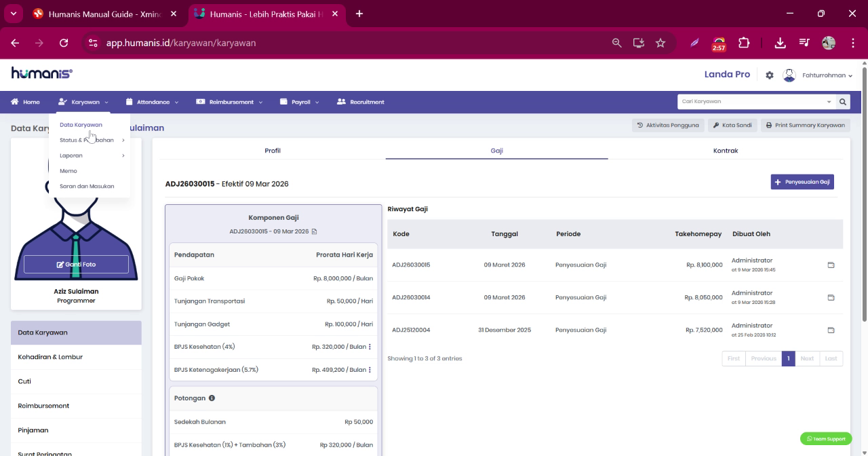Click Ganti Foto button
The image size is (868, 456).
click(x=76, y=265)
